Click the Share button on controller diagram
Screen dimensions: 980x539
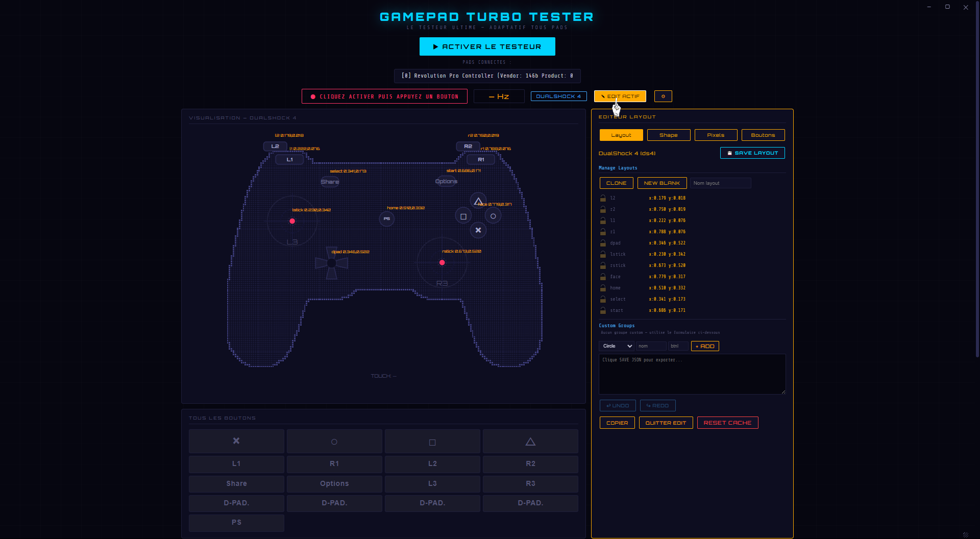click(x=330, y=182)
